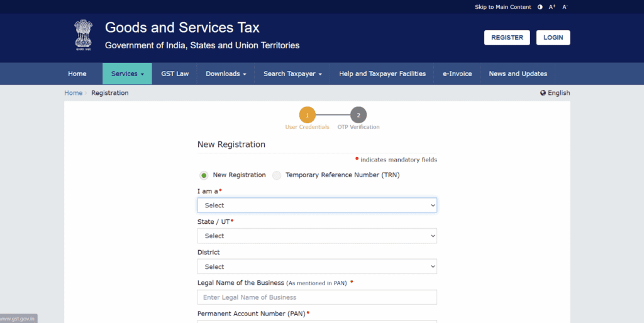Click the Goods and Services Tax title
The width and height of the screenshot is (644, 323).
coord(182,28)
